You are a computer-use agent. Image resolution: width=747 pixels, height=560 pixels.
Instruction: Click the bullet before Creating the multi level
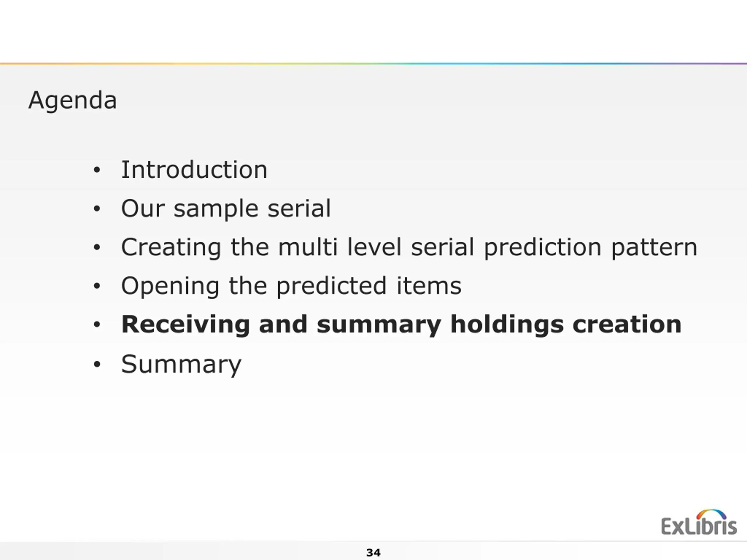(x=97, y=247)
